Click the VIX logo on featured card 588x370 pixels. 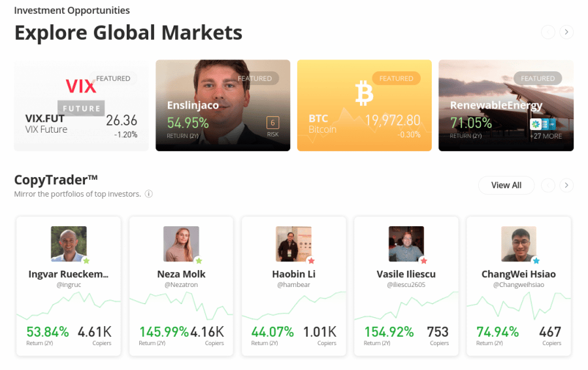(81, 86)
